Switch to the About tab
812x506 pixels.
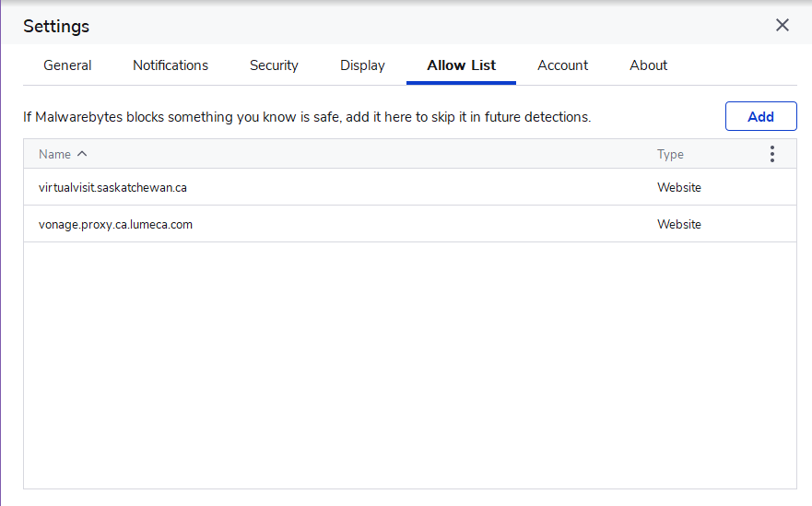[x=648, y=65]
